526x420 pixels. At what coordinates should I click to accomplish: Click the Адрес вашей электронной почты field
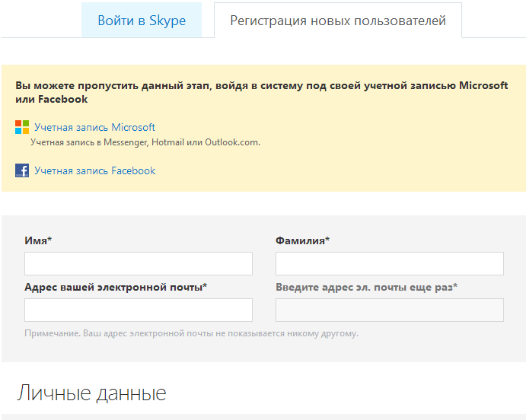[x=139, y=310]
